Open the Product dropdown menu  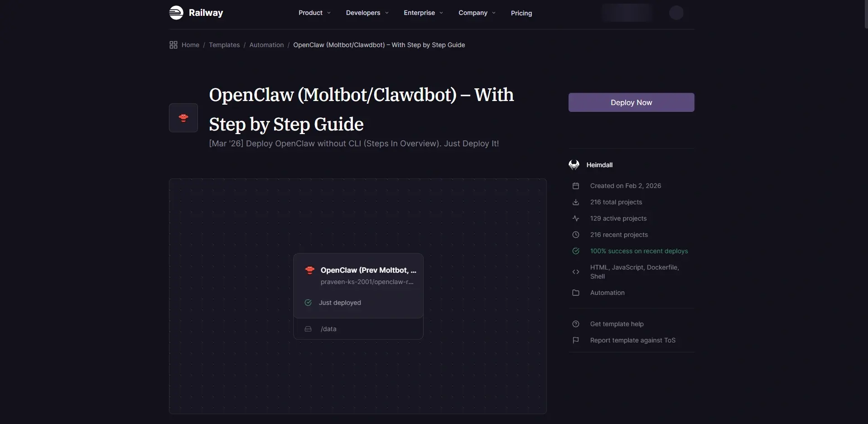314,13
